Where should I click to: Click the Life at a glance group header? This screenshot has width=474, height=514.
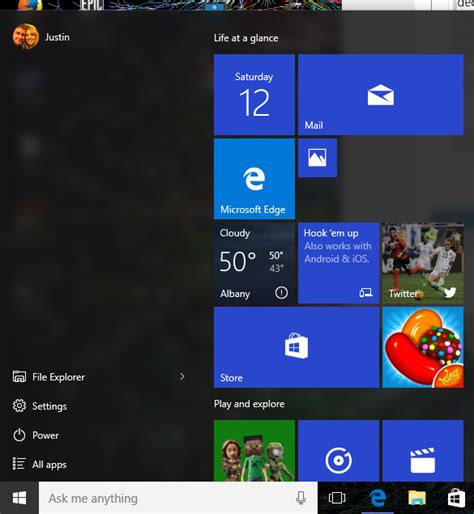point(246,38)
